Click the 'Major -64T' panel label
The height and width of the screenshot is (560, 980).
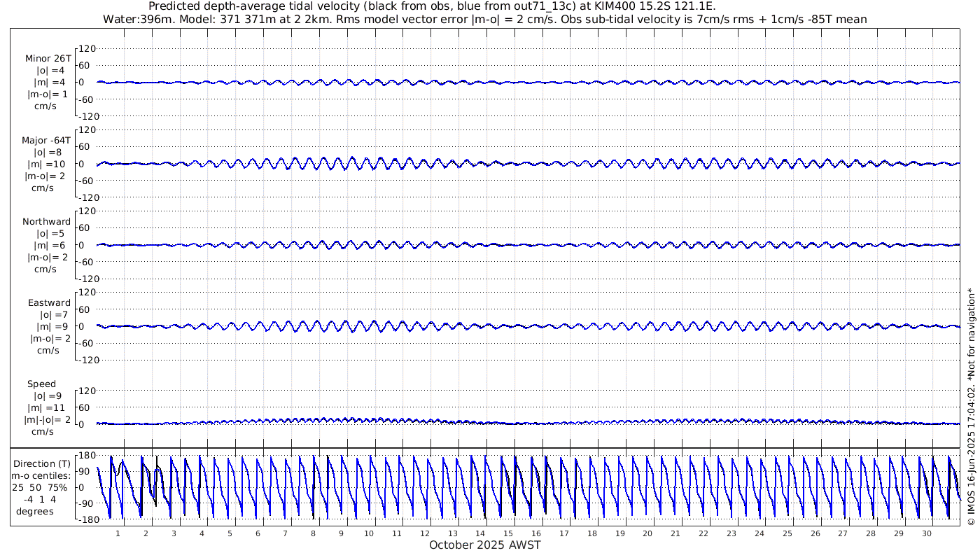point(47,141)
